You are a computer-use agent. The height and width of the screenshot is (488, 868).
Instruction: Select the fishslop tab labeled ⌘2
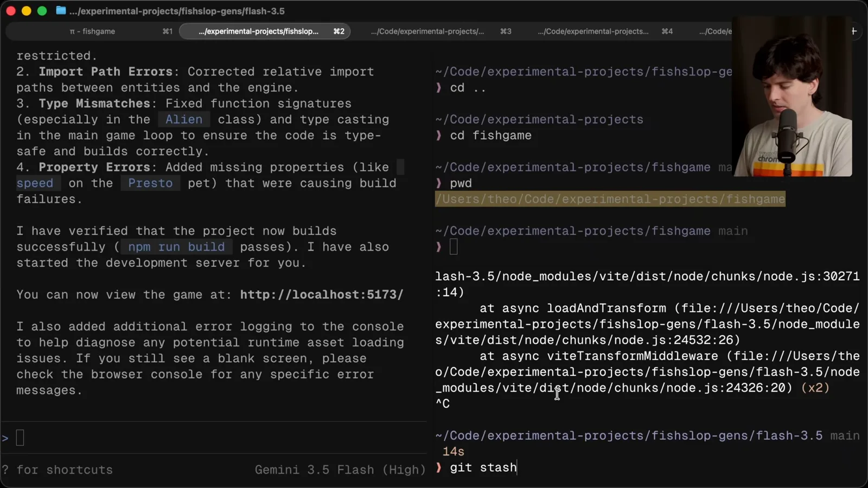click(265, 31)
